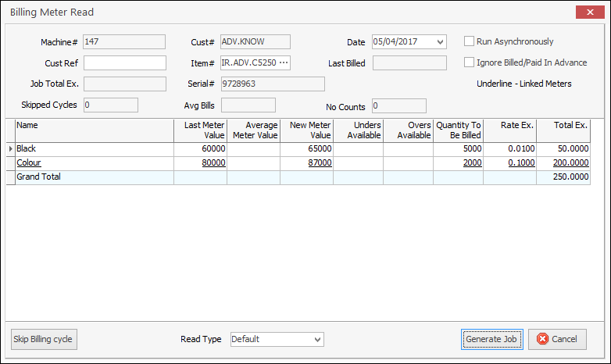The image size is (611, 364).
Task: Click the red X Cancel button
Action: [x=558, y=339]
